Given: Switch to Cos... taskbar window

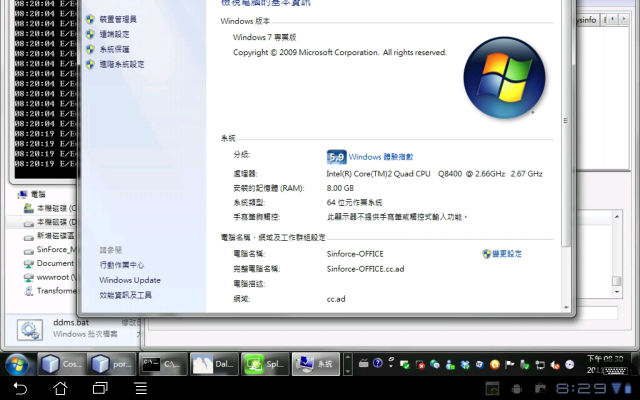Looking at the screenshot, I should click(x=62, y=364).
